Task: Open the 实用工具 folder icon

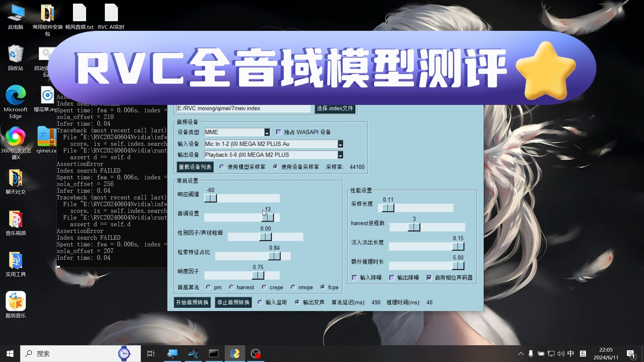Action: [16, 264]
